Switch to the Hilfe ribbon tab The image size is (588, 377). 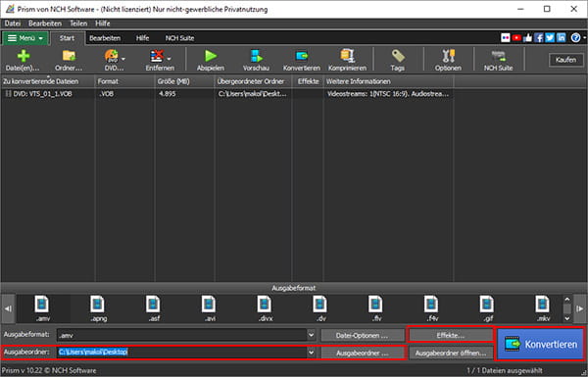(x=142, y=38)
